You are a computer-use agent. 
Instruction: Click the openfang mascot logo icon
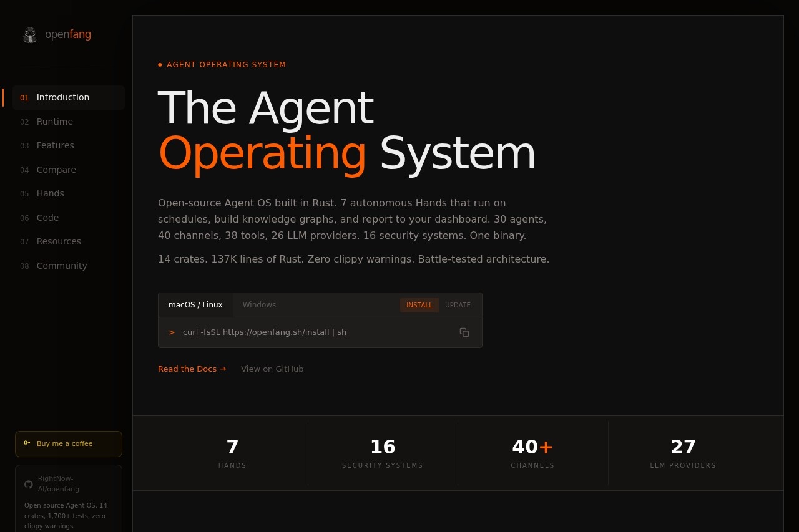(x=29, y=35)
